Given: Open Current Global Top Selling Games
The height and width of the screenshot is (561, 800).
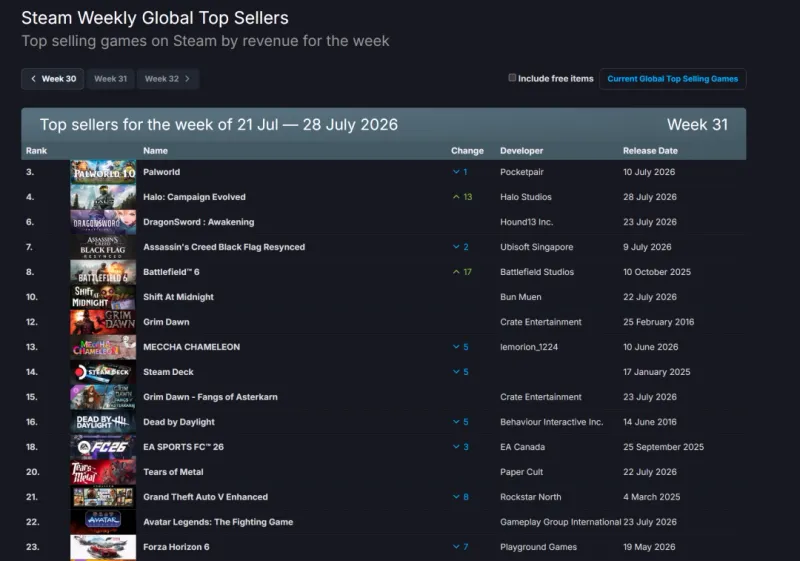Looking at the screenshot, I should (672, 79).
